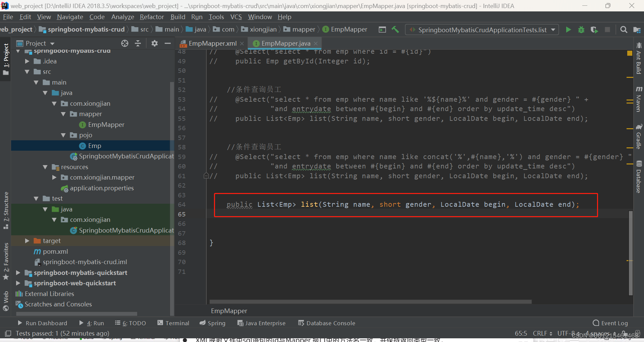Toggle the 1: Project tool window

6,59
